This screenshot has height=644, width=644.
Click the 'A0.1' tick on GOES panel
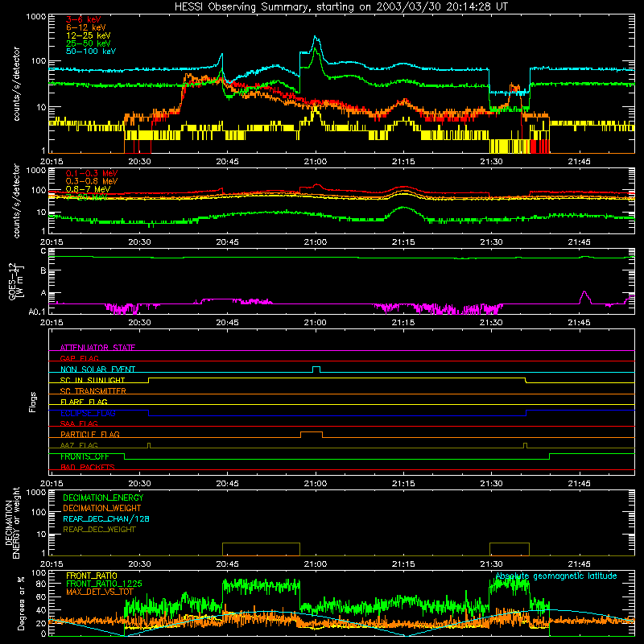pos(37,312)
